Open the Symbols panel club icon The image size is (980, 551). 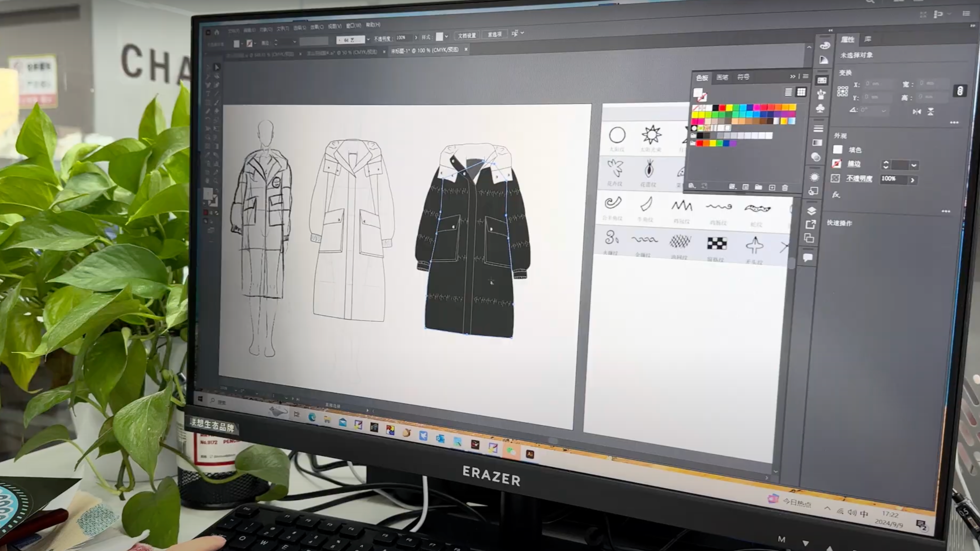820,109
